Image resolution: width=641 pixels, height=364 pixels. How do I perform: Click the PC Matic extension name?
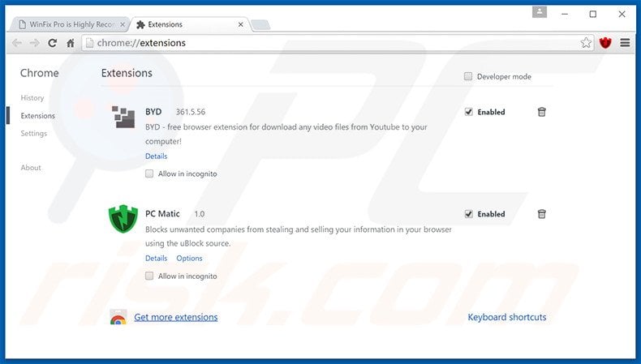tap(162, 214)
